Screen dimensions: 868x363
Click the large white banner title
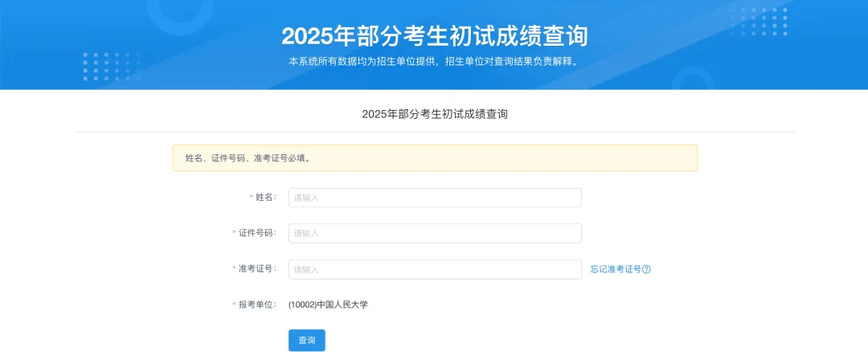tap(434, 36)
